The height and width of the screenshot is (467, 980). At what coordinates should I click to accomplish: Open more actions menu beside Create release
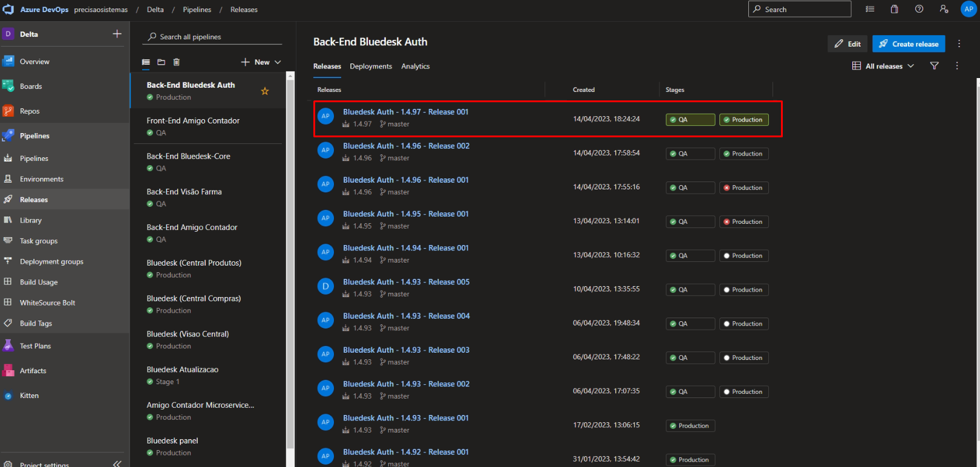pos(959,44)
